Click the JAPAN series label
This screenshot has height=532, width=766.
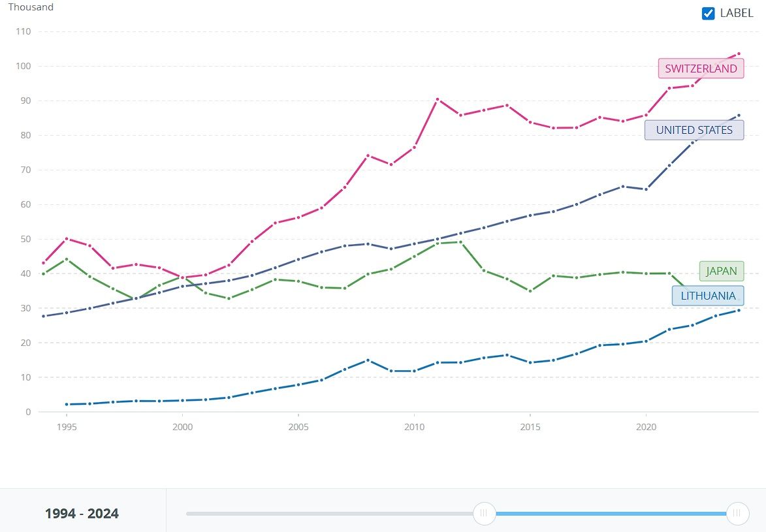click(721, 271)
